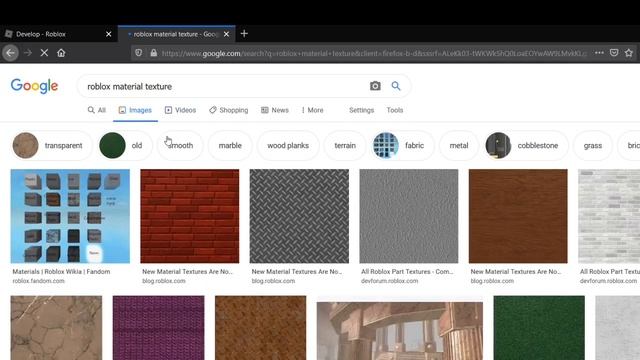
Task: Switch to the Develop - Roblox tab
Action: (x=59, y=34)
